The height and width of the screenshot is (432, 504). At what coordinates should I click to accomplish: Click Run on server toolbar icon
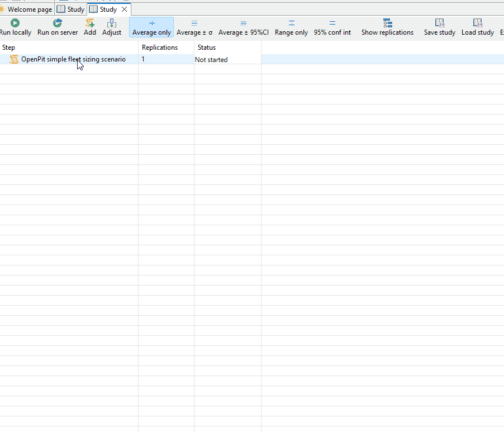point(57,23)
